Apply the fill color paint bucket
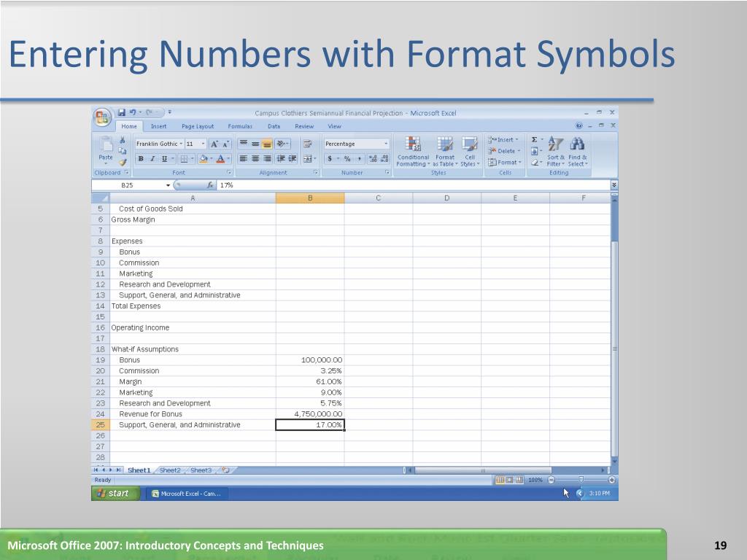 click(x=204, y=158)
